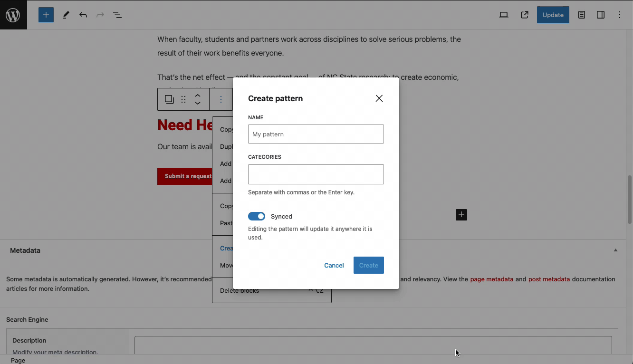Image resolution: width=633 pixels, height=364 pixels.
Task: Click the Categories input field
Action: pos(316,174)
